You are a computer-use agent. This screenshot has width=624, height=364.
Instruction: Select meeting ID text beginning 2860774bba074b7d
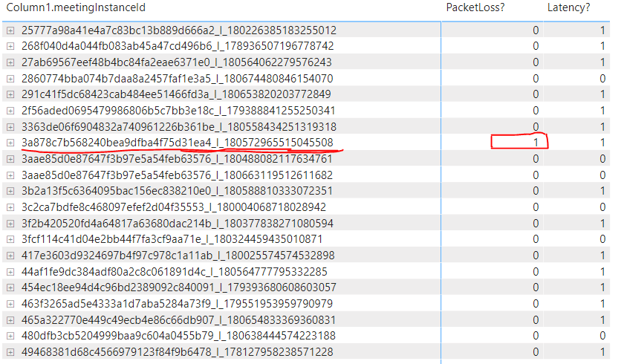[177, 79]
